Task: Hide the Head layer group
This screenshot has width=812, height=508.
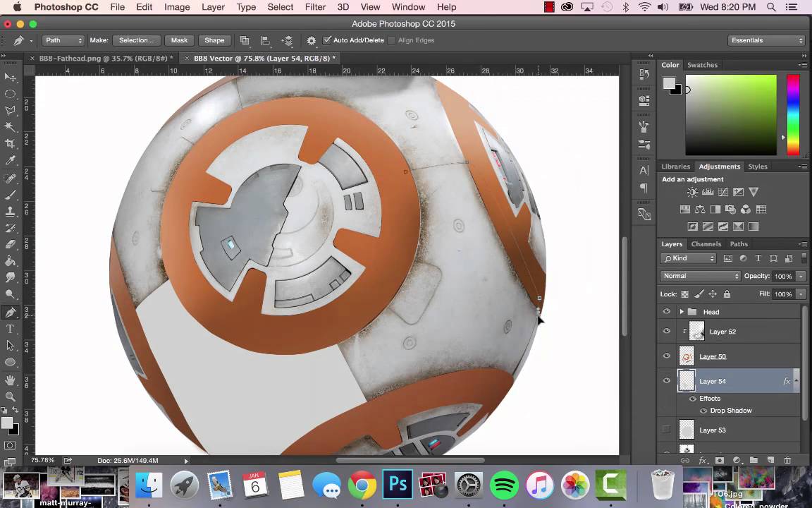Action: (x=667, y=311)
